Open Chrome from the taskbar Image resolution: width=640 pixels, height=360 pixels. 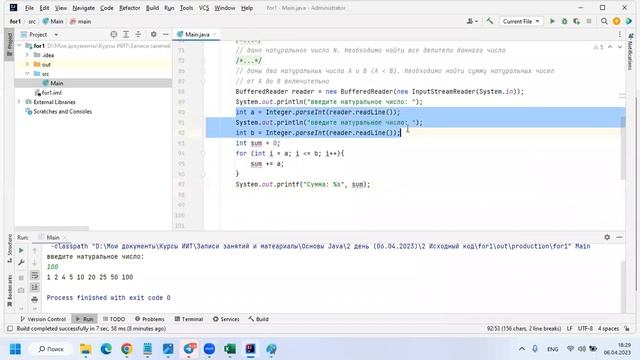click(x=127, y=349)
